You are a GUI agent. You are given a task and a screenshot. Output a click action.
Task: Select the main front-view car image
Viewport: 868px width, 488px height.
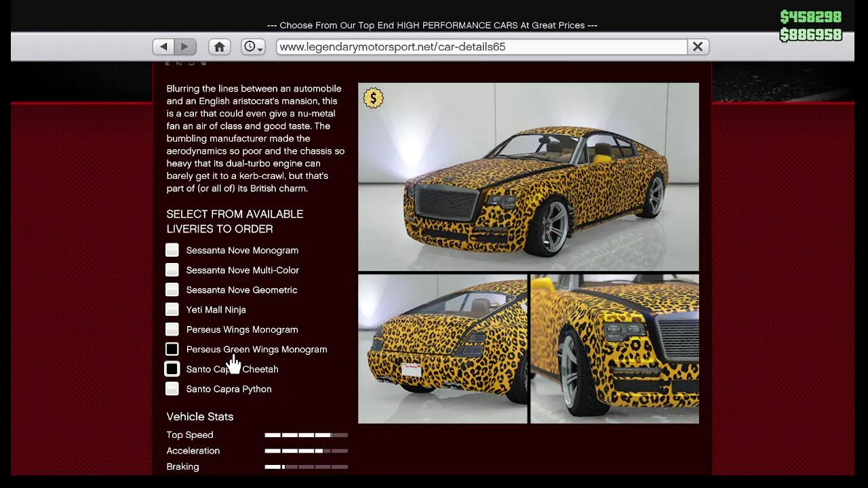point(528,177)
